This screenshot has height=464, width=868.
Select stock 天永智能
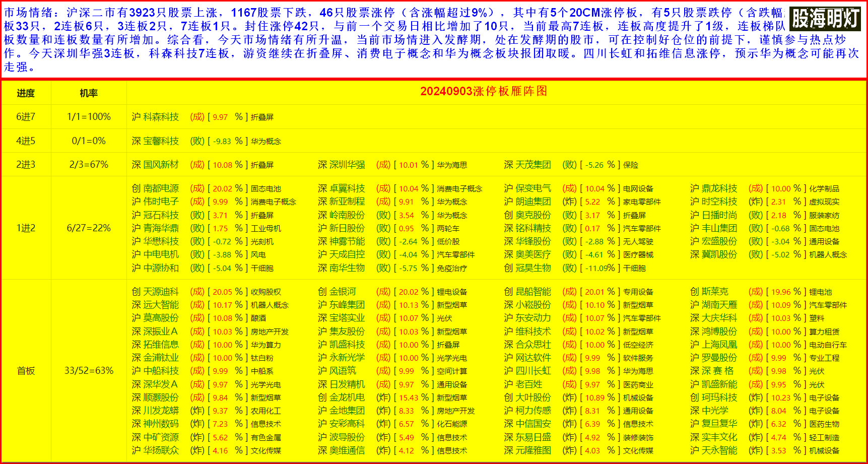click(x=719, y=450)
